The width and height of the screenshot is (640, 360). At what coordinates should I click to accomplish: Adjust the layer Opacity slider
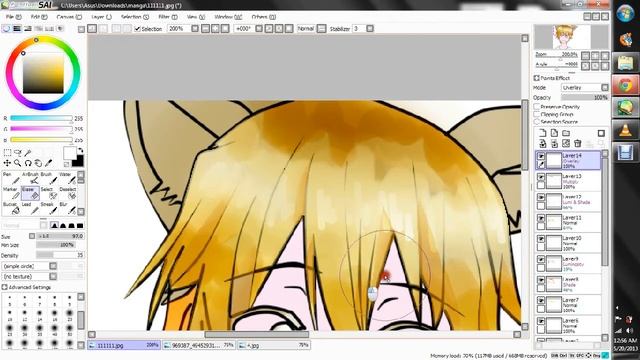pos(585,98)
